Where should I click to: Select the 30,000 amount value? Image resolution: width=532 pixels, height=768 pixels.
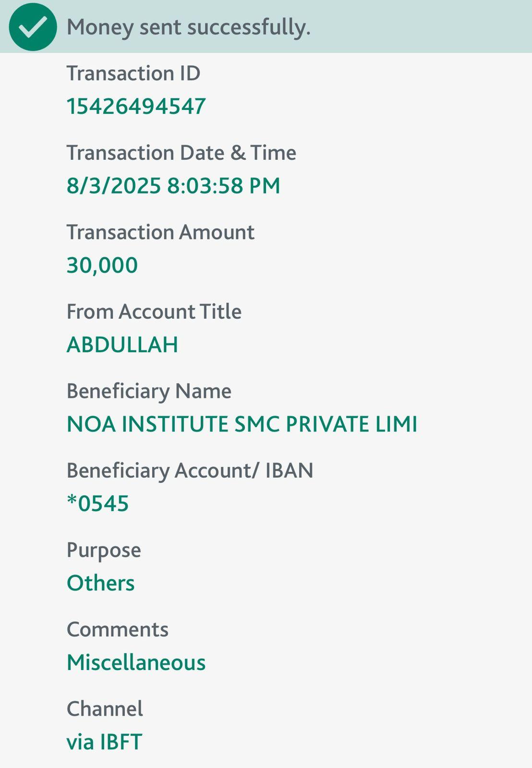[102, 265]
